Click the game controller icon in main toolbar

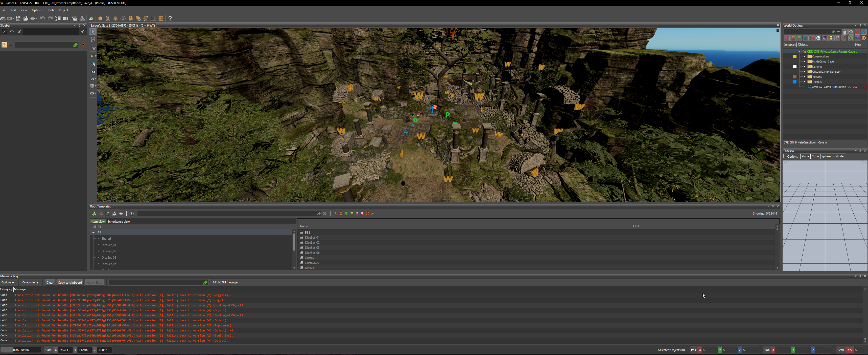pos(3,18)
